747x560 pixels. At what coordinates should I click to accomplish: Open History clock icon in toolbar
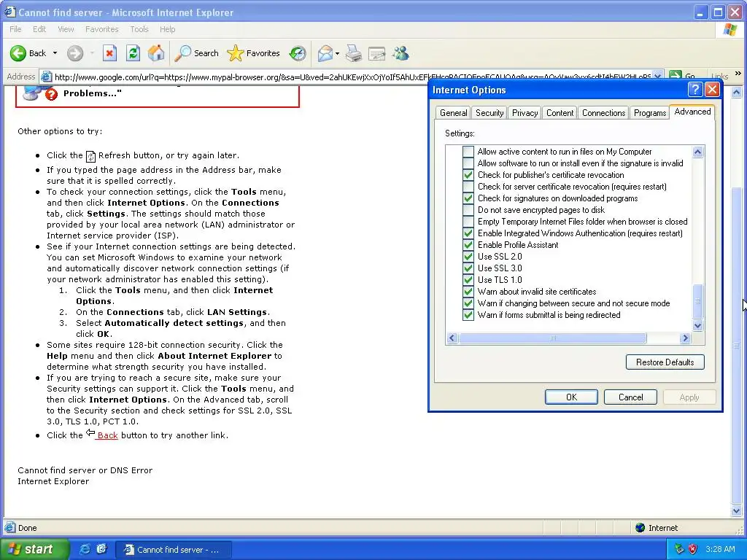[298, 53]
